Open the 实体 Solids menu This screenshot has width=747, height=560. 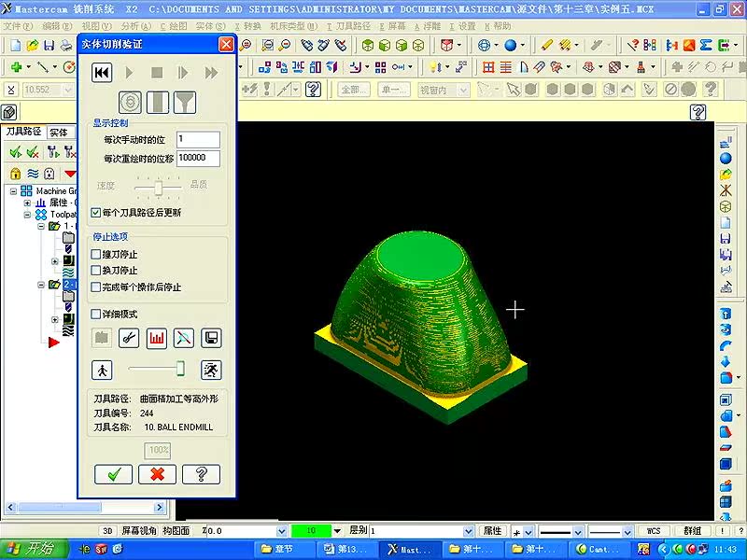[x=210, y=26]
